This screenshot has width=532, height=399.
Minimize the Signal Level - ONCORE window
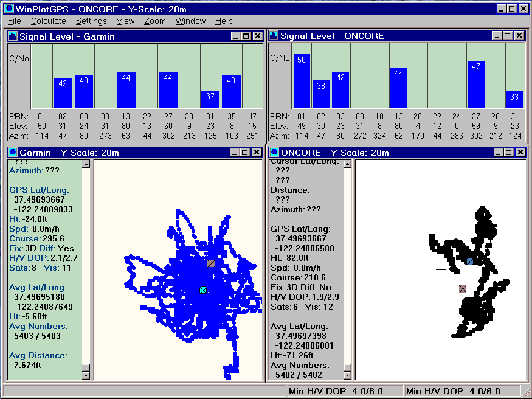point(497,36)
